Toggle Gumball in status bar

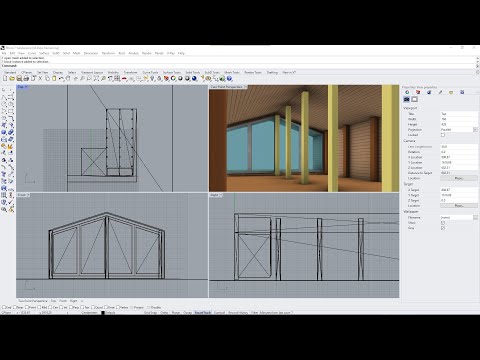pos(220,313)
